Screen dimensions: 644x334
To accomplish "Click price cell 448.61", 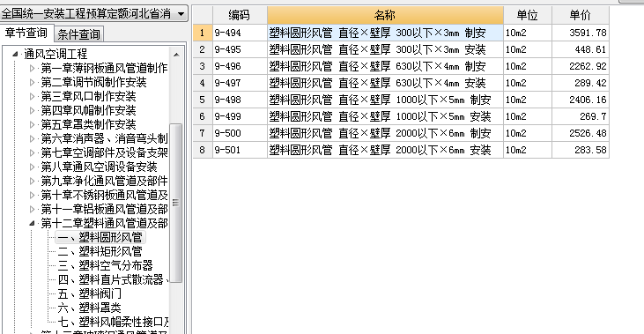I will 581,49.
